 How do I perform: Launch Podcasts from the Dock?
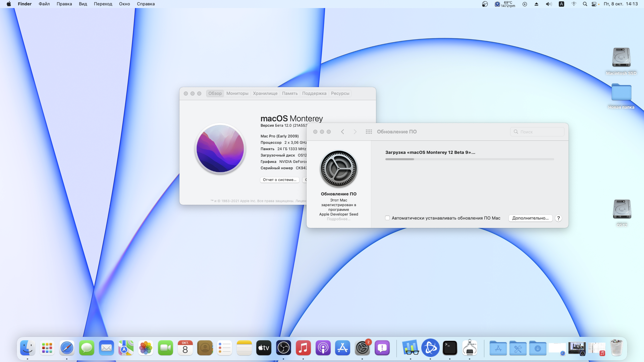(323, 348)
